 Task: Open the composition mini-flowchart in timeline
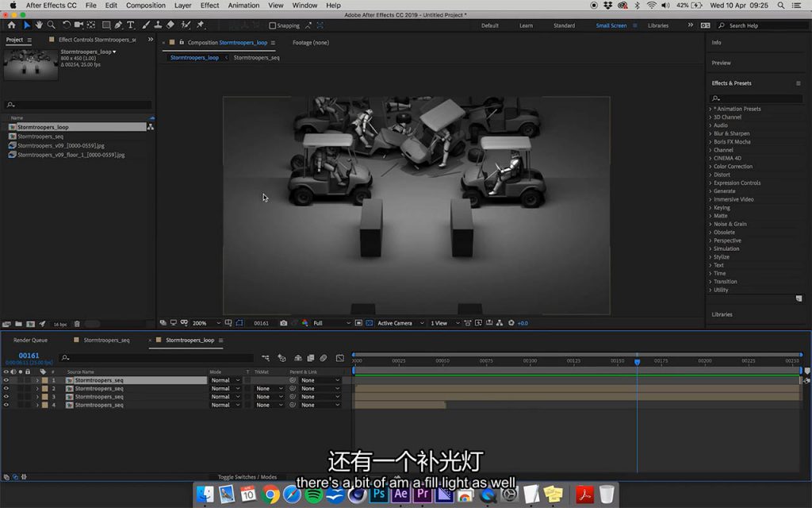click(x=265, y=358)
